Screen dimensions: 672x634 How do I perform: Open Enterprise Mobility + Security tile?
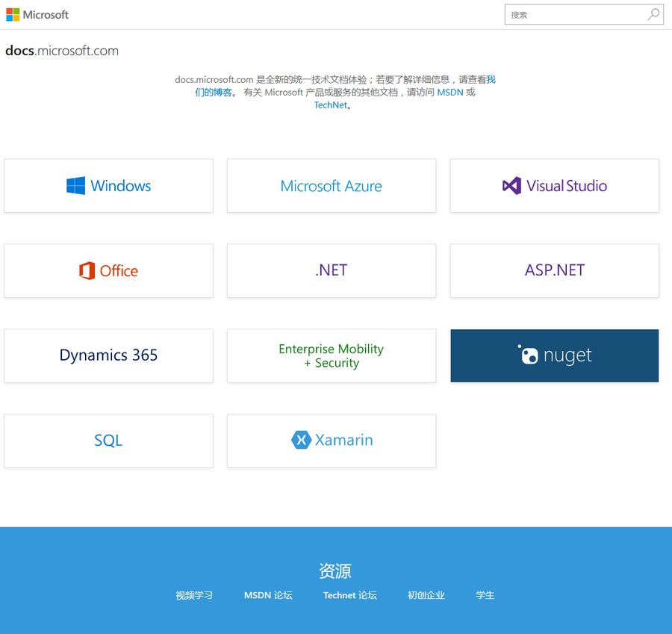click(332, 355)
